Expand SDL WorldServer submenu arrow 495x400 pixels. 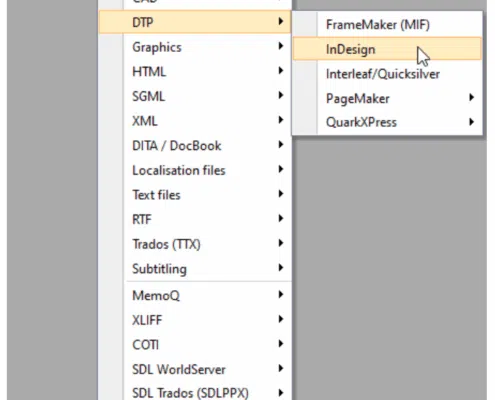281,368
